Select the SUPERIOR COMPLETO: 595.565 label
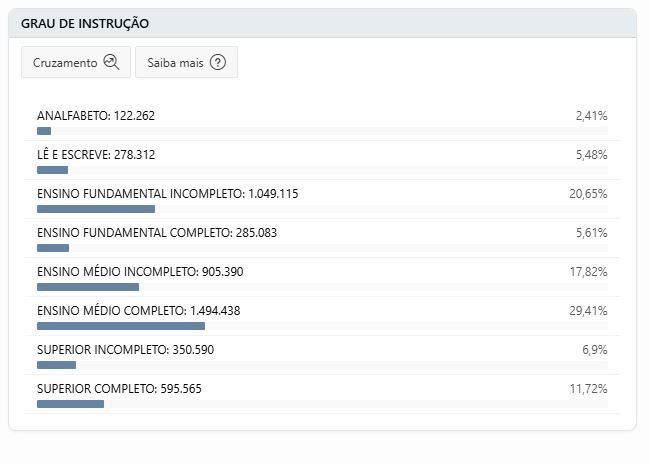Viewport: 650px width, 465px height. (119, 389)
